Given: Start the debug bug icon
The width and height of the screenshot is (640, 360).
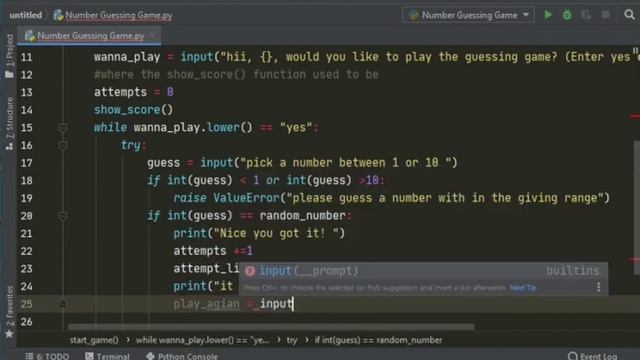Looking at the screenshot, I should [567, 15].
